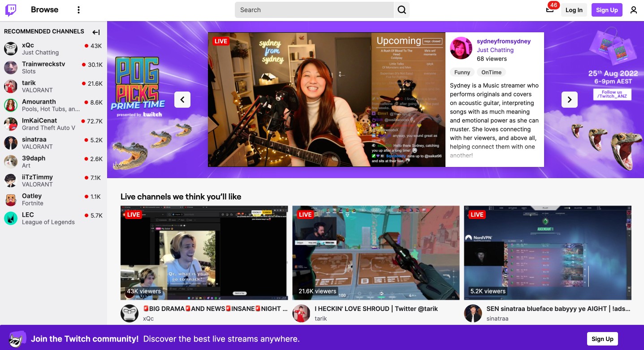Open the Twitch home logo

(11, 10)
